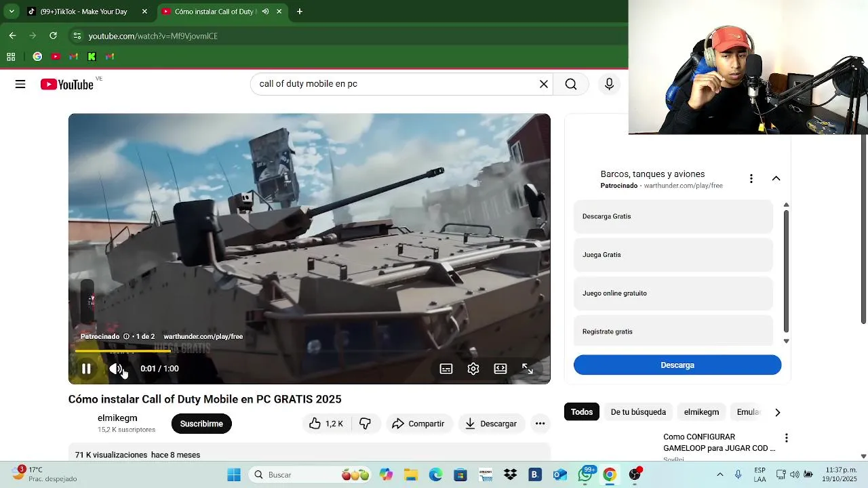Pause the video with the pause button
This screenshot has height=488, width=868.
86,369
